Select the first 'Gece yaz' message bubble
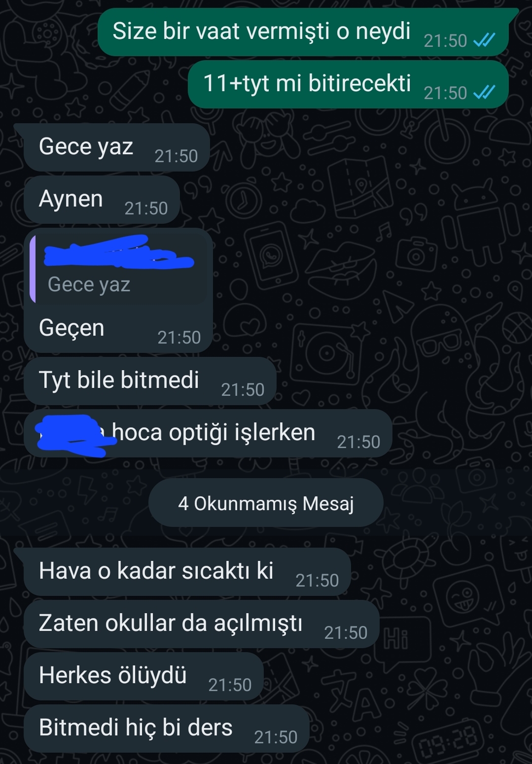532x764 pixels. pos(117,147)
